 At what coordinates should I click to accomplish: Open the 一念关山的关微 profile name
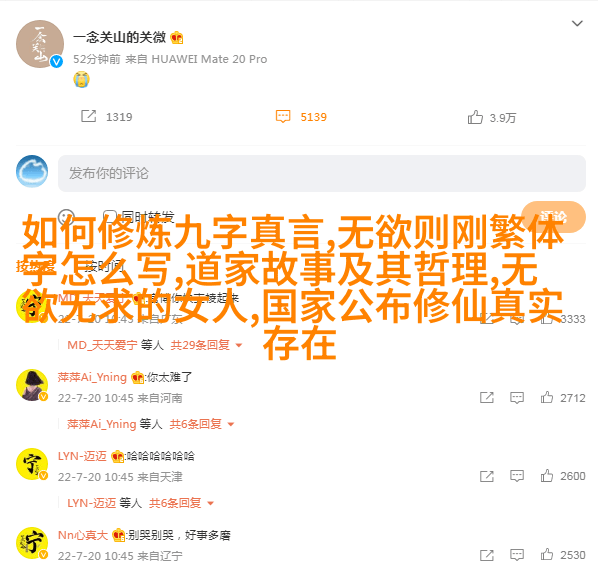(119, 37)
